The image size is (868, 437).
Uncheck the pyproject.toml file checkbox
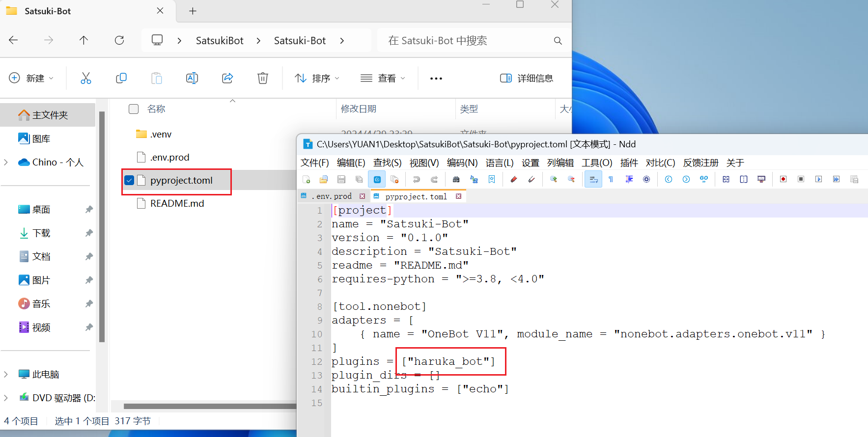[x=129, y=180]
